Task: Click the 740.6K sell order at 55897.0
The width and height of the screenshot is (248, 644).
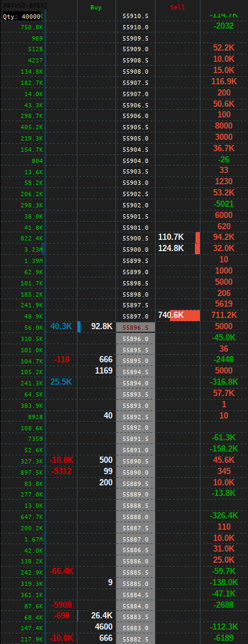Action: click(179, 315)
